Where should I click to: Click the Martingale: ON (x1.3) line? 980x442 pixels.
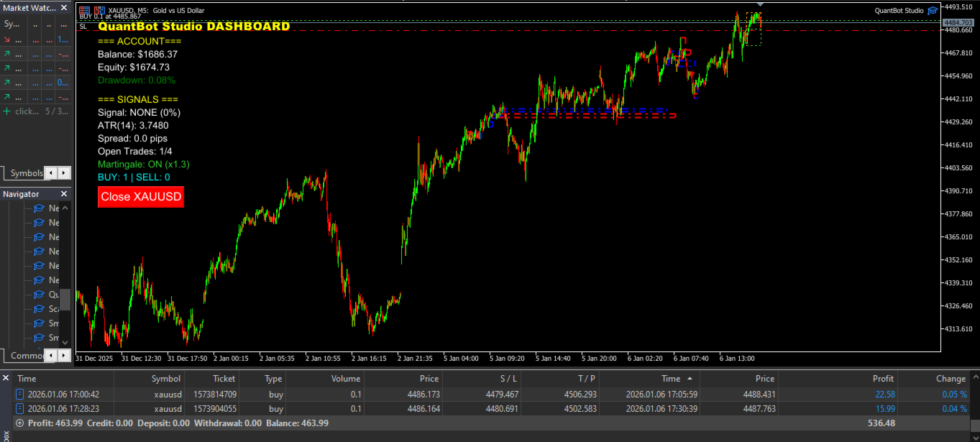pos(144,164)
